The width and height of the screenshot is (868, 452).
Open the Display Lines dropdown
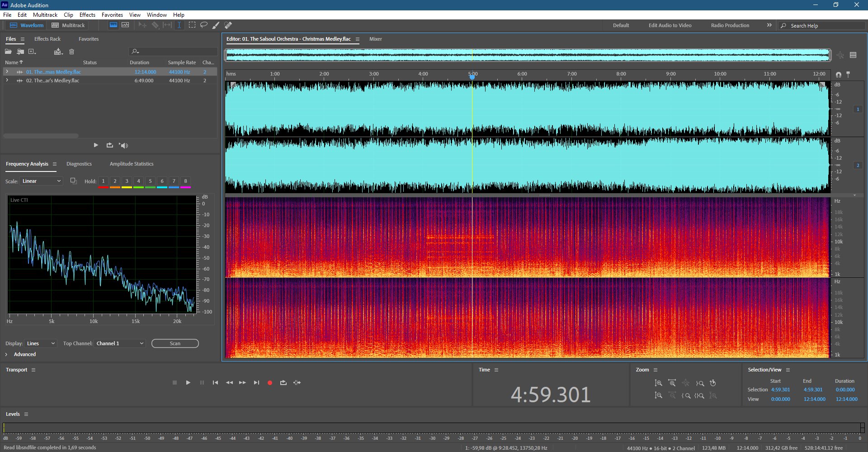coord(41,343)
